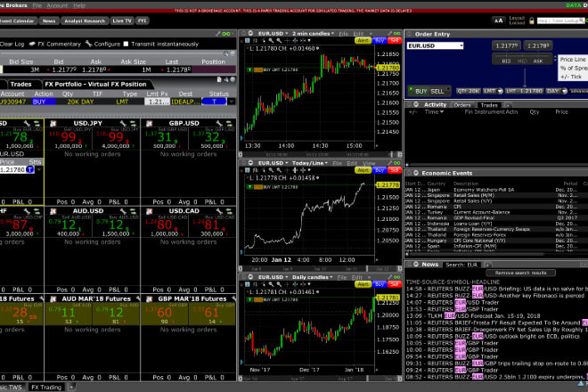Click blue Buy button on 2 min candles chart
This screenshot has width=588, height=392.
tap(380, 40)
